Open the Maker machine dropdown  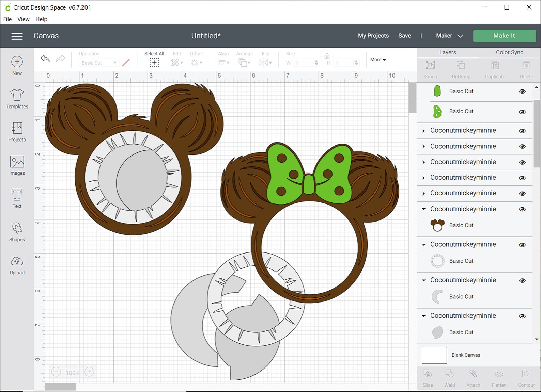[449, 36]
